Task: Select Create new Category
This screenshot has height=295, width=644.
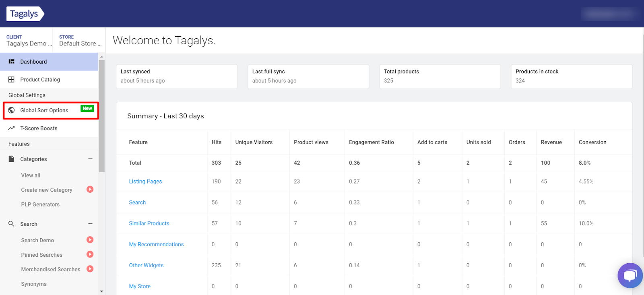Action: coord(47,190)
